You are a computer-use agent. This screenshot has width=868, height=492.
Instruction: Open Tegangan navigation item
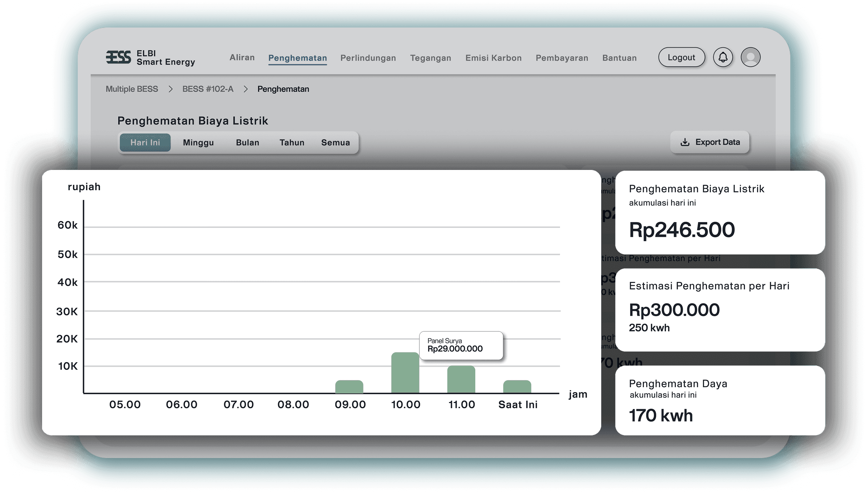430,58
